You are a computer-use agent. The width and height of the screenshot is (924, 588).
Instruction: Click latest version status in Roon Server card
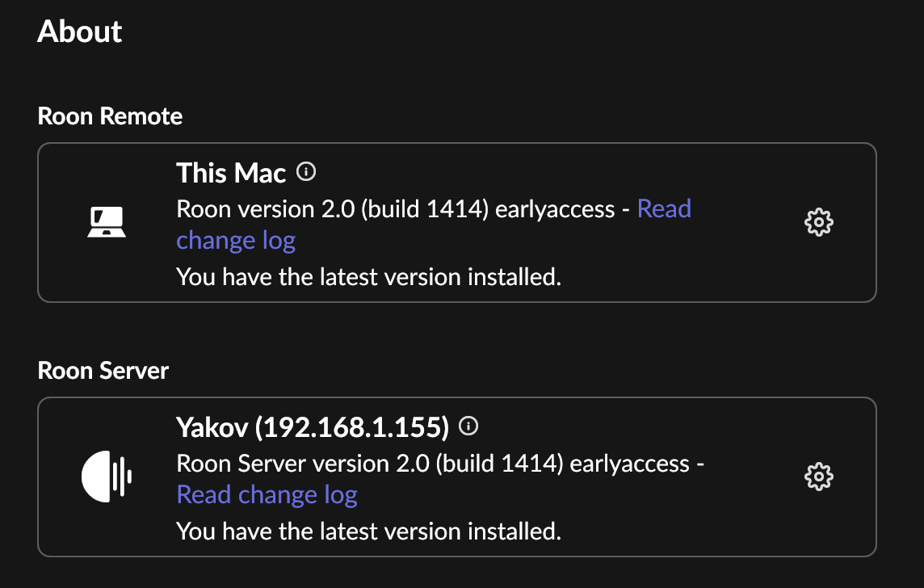click(369, 531)
